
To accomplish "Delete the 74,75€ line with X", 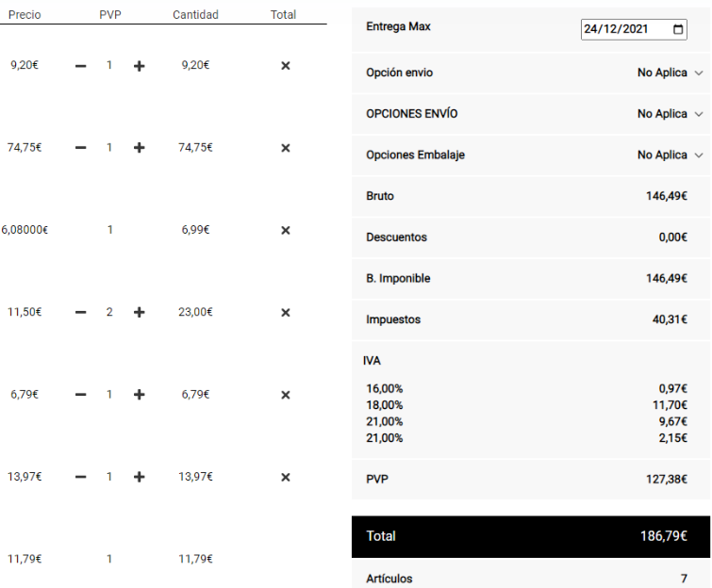I will pos(286,148).
